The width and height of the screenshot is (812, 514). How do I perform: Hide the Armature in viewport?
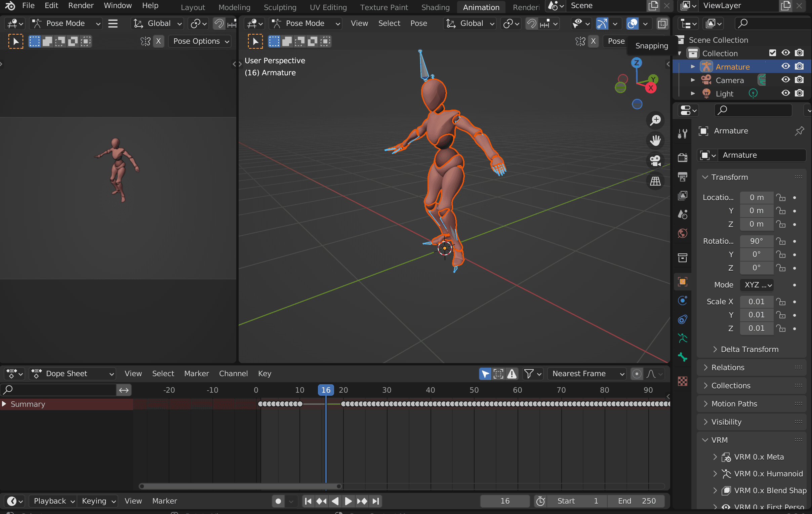point(785,67)
